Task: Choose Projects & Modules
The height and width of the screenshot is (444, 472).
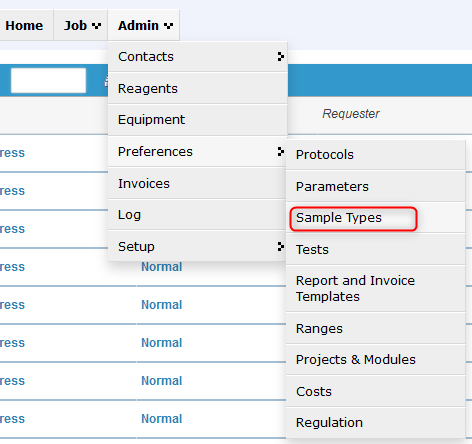Action: click(375, 360)
